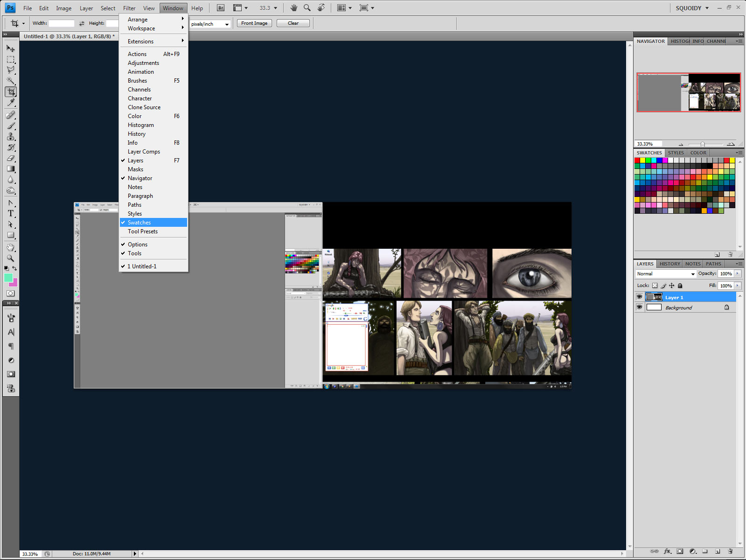This screenshot has width=746, height=560.
Task: Select the Crop tool in the toolbox
Action: [x=11, y=92]
